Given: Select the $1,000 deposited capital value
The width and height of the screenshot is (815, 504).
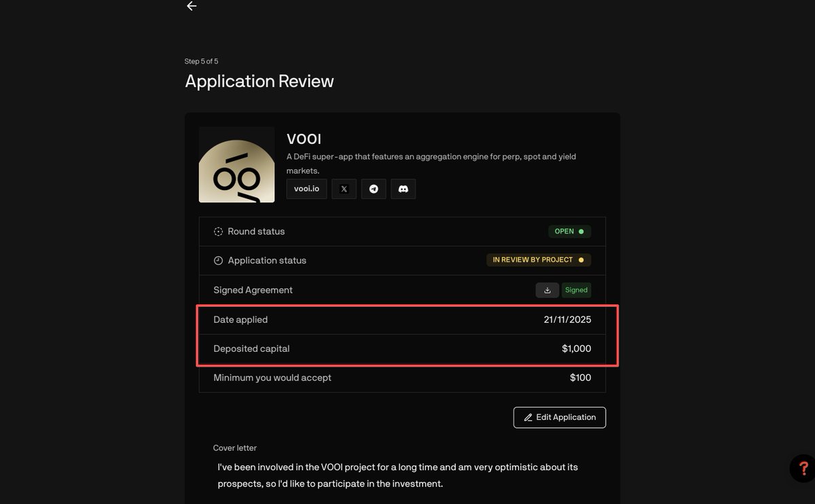Looking at the screenshot, I should coord(577,348).
